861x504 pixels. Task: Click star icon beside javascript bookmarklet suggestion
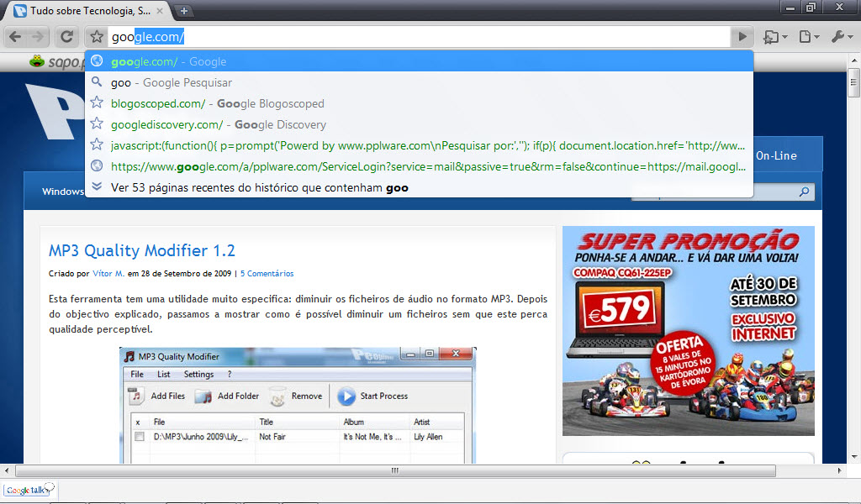click(x=97, y=144)
